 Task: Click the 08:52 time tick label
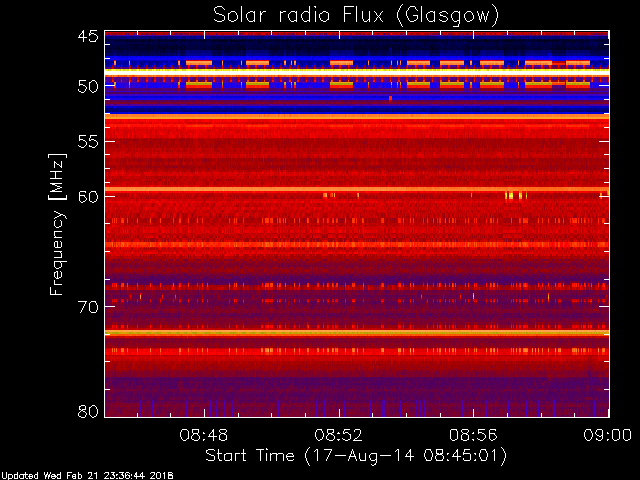[338, 435]
